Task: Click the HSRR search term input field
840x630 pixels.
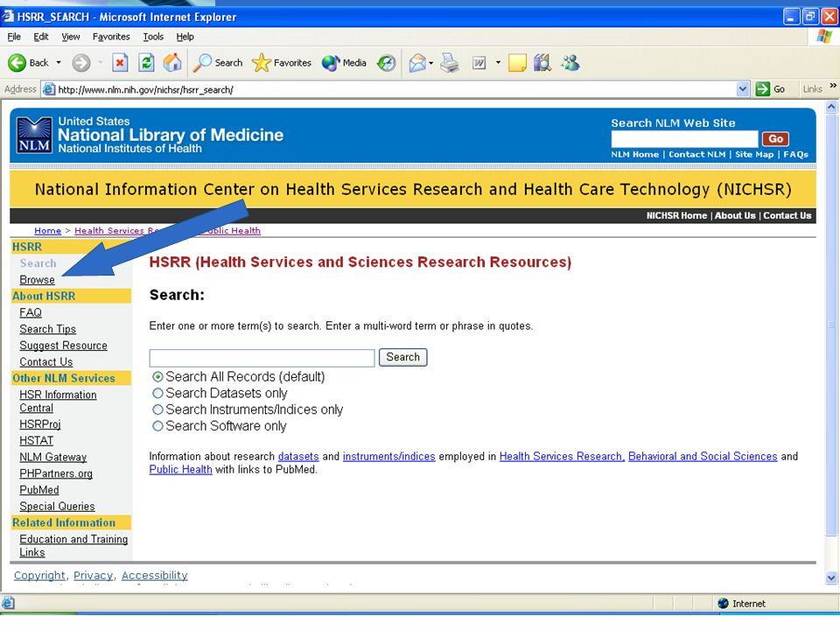Action: [x=262, y=358]
